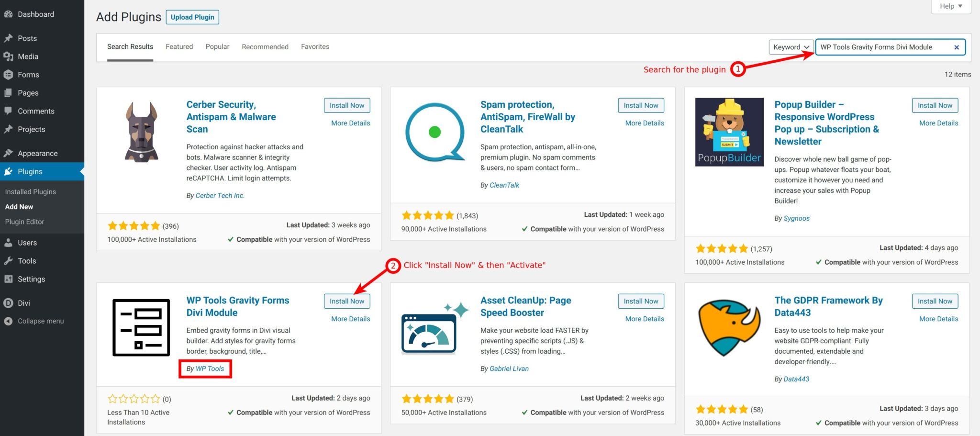Open Comments via the speech bubble icon
The height and width of the screenshot is (436, 980).
click(9, 111)
